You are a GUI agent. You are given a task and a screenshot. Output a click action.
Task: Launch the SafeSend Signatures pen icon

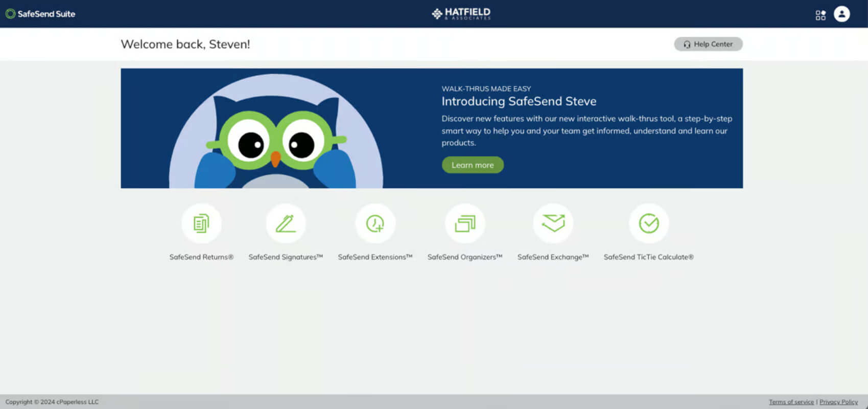point(286,223)
